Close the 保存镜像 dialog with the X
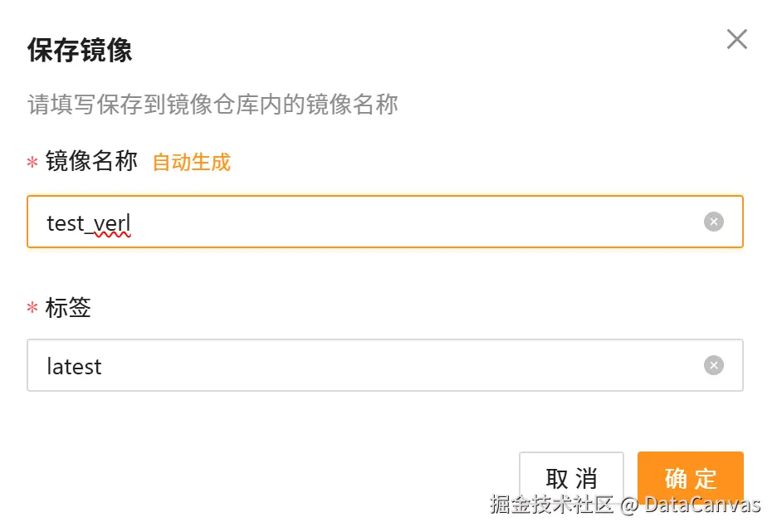Image resolution: width=777 pixels, height=532 pixels. (x=736, y=39)
